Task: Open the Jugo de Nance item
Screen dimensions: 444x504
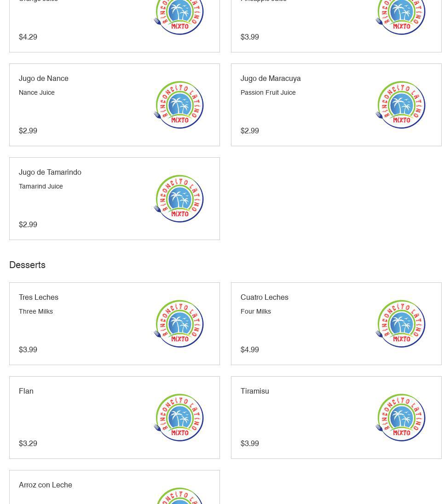Action: point(44,79)
